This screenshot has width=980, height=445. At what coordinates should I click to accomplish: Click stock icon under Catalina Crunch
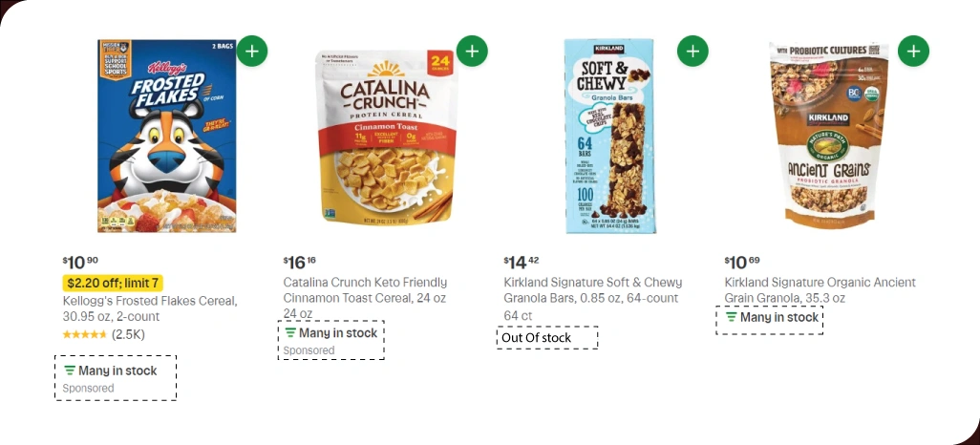click(x=290, y=333)
